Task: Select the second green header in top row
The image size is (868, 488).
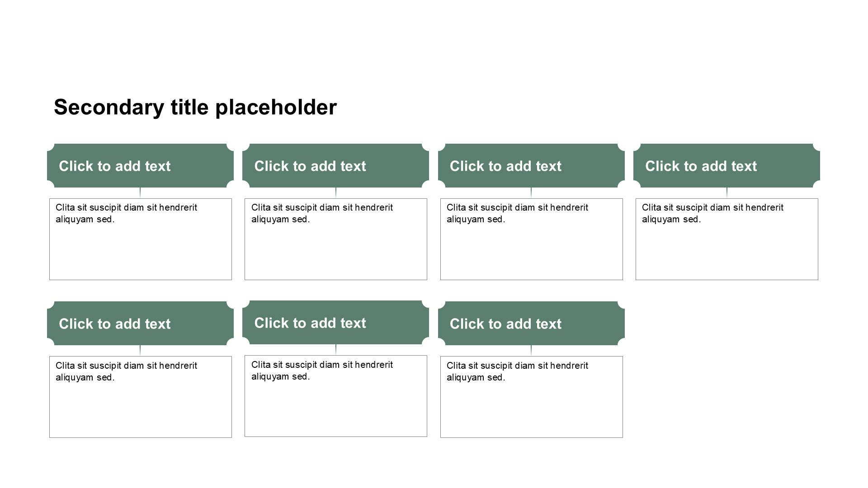Action: click(x=335, y=165)
